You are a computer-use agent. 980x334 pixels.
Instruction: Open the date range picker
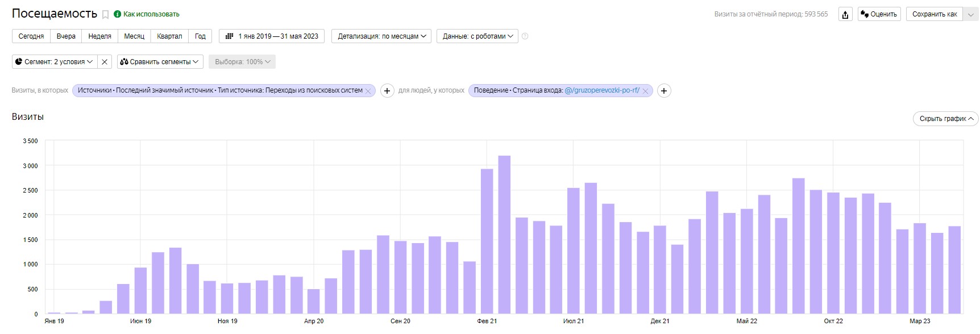click(x=272, y=36)
